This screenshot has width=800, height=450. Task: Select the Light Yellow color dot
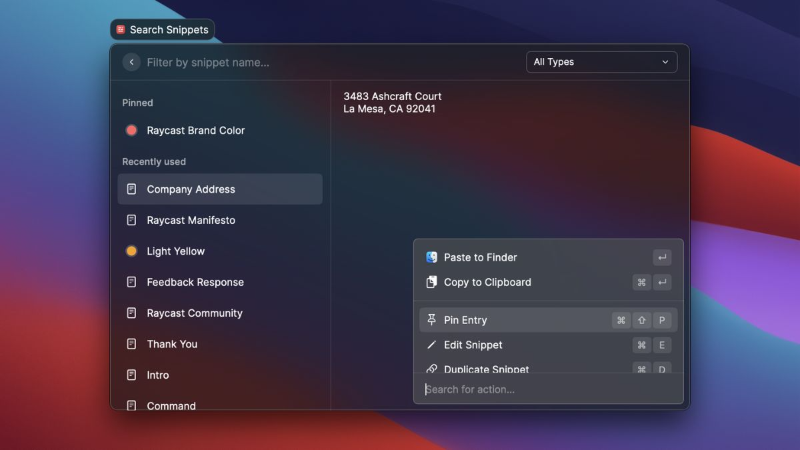[131, 251]
